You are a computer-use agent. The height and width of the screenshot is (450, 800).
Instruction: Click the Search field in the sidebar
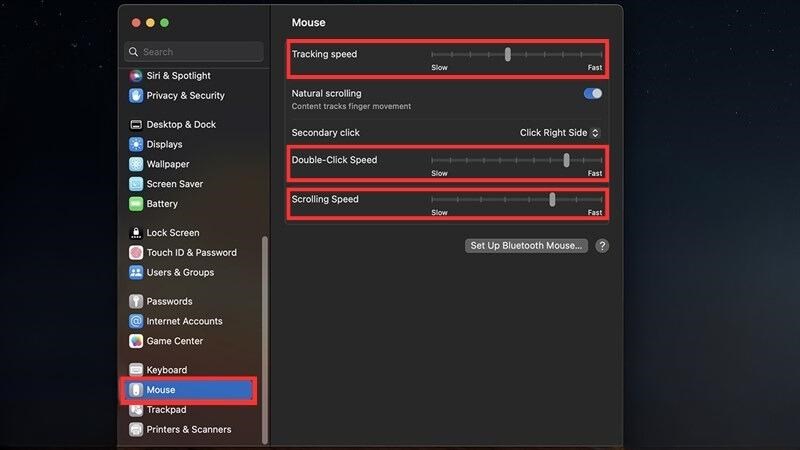[x=194, y=52]
